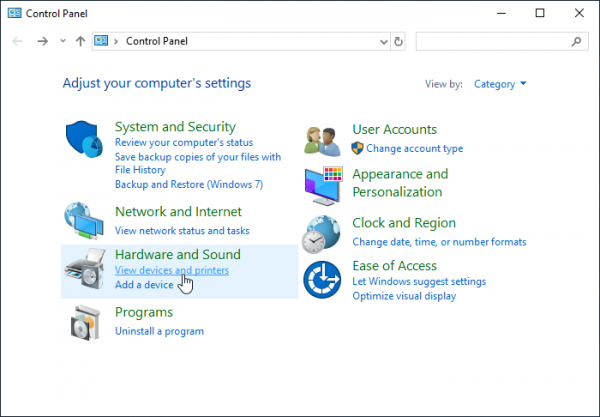The height and width of the screenshot is (417, 600).
Task: Click Optimize visual display
Action: (404, 296)
